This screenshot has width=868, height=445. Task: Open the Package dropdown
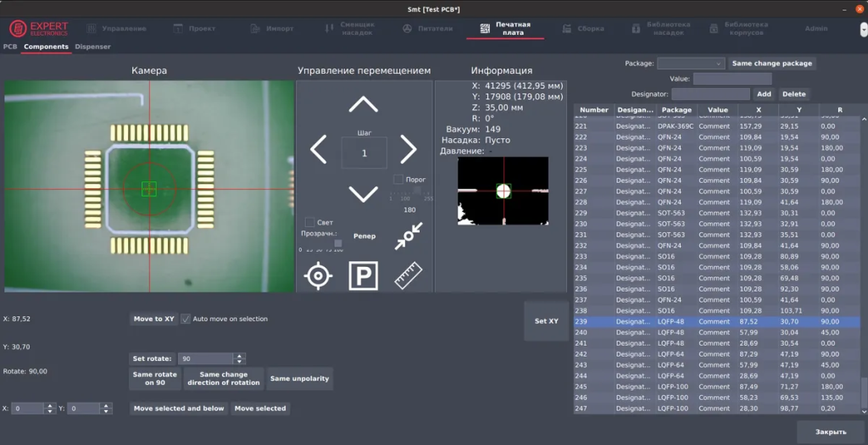pos(691,64)
